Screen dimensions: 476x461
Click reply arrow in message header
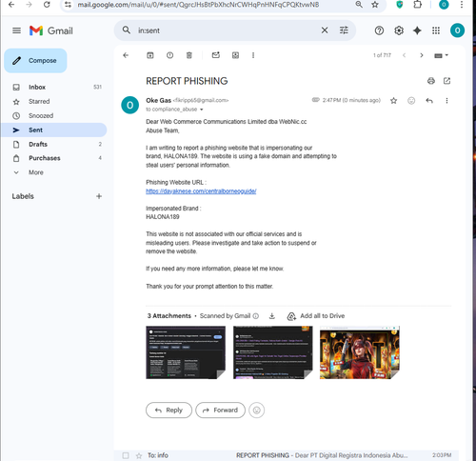click(x=429, y=101)
